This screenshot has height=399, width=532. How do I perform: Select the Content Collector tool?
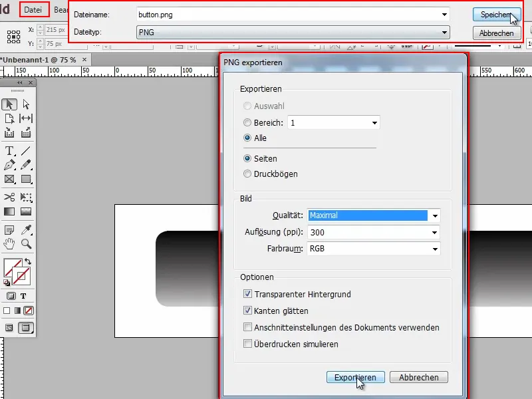click(9, 132)
